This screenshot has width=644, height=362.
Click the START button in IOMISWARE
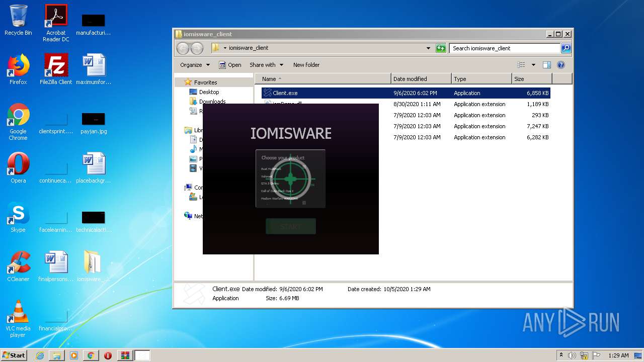click(291, 226)
